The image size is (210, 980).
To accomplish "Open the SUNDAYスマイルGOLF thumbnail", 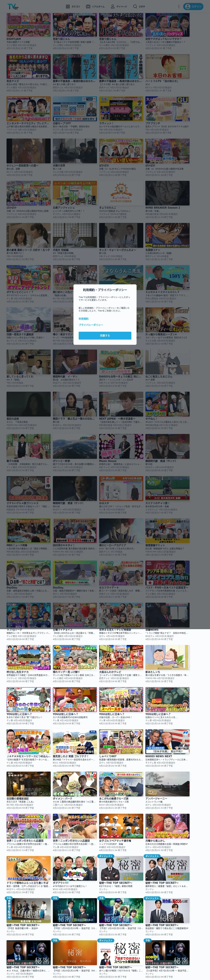I will 167,277.
